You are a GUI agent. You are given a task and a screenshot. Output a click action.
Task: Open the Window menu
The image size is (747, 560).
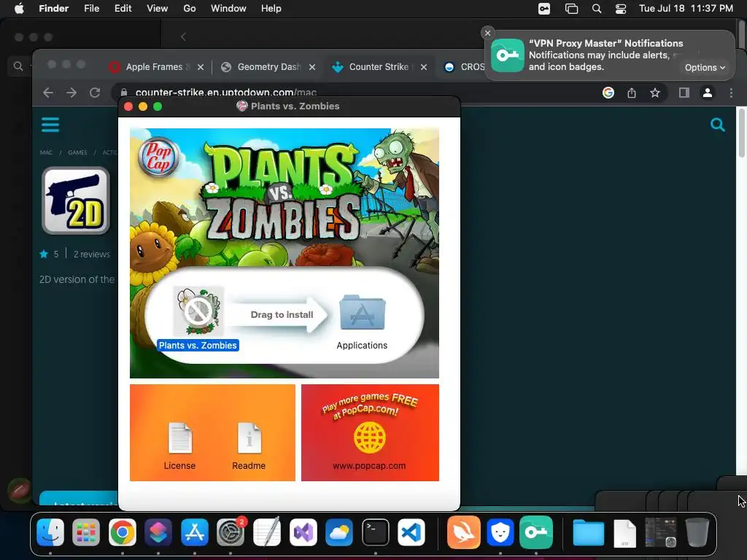pyautogui.click(x=228, y=9)
